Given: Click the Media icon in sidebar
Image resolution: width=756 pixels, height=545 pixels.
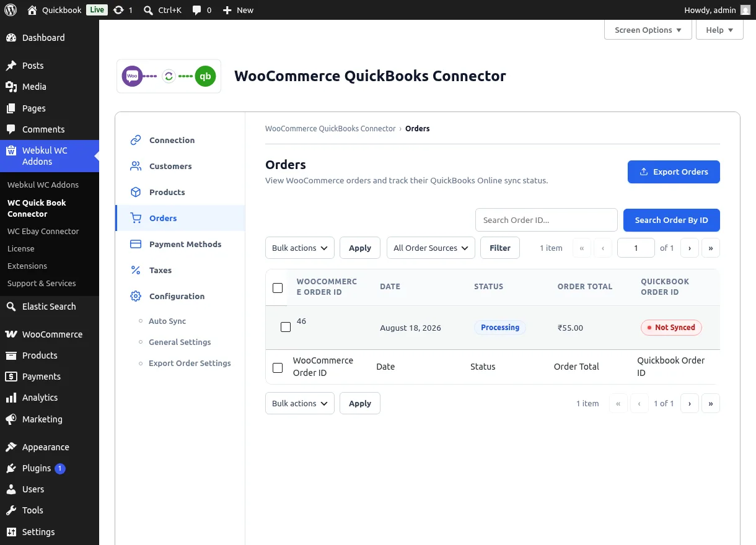Looking at the screenshot, I should pos(11,87).
